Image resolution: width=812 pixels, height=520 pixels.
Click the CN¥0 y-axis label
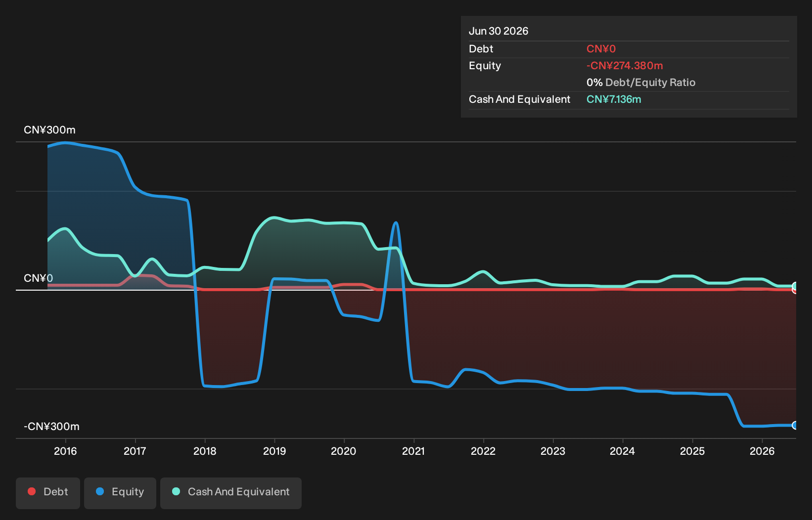point(38,278)
